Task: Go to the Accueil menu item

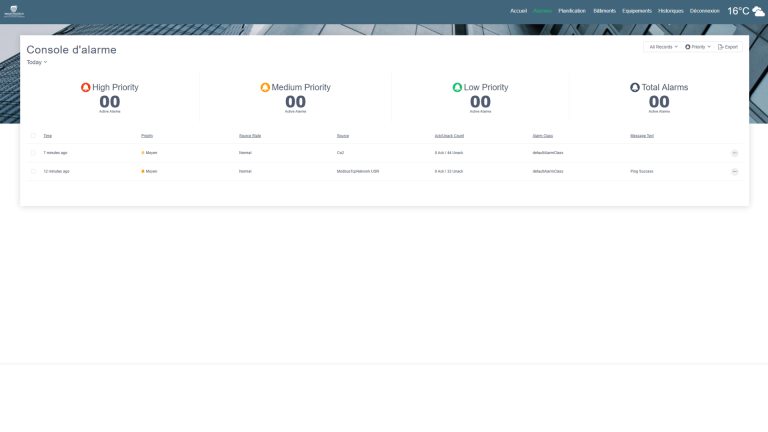Action: tap(518, 11)
